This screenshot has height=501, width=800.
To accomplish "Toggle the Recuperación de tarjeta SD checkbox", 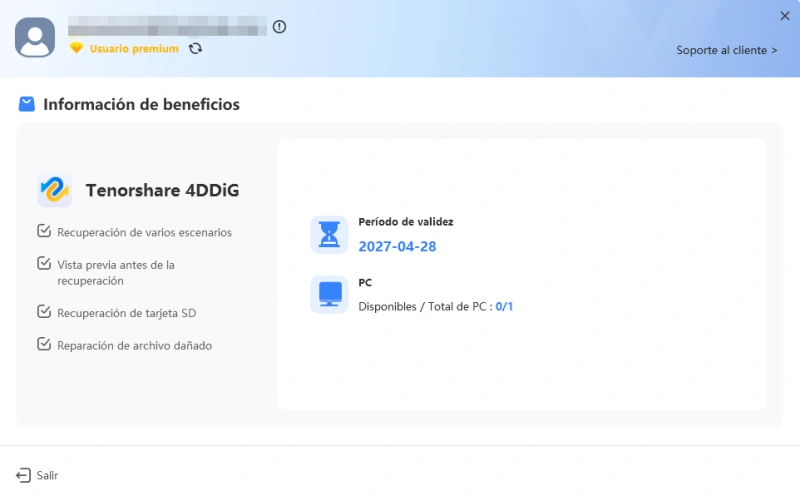I will [x=44, y=312].
